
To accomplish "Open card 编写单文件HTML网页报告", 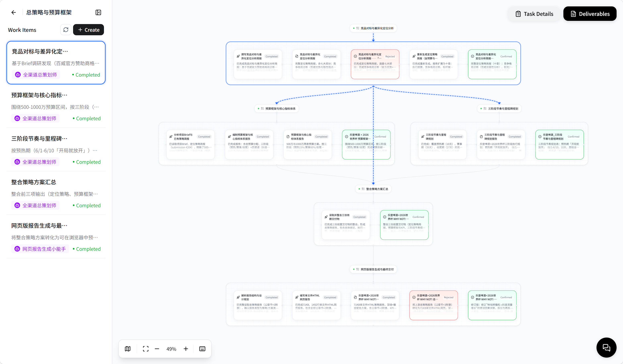I will 317,305.
